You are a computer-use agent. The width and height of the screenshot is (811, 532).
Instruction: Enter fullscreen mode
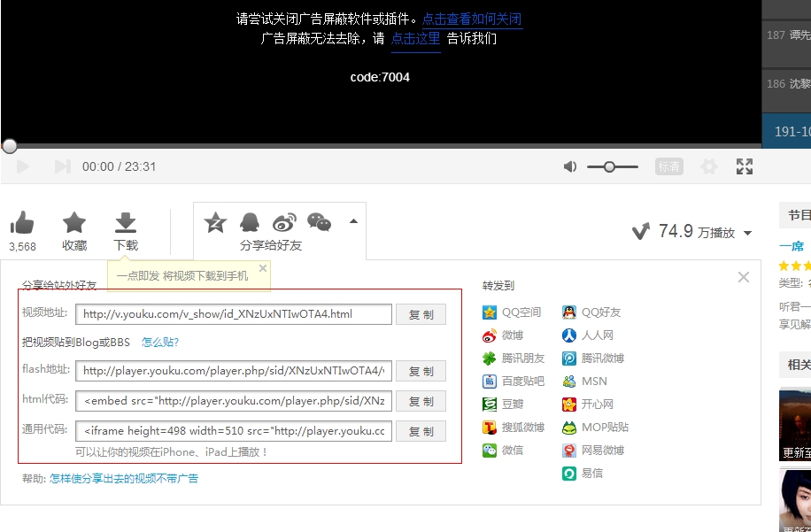(x=745, y=166)
